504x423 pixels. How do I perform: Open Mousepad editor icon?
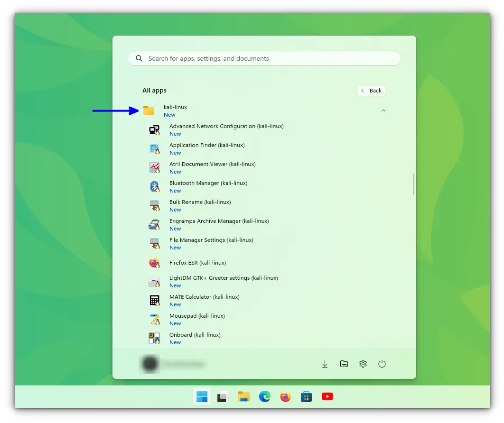tap(155, 320)
